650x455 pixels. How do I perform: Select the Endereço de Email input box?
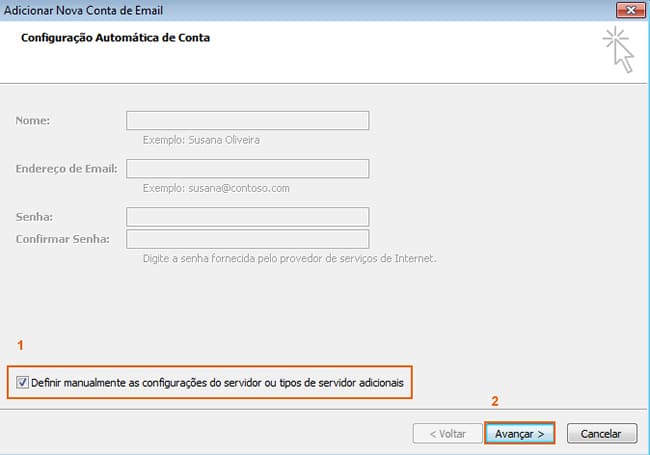coord(247,169)
